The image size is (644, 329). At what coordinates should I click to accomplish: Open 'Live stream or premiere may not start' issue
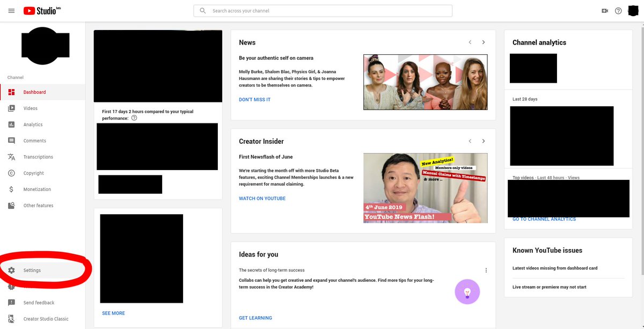point(550,287)
